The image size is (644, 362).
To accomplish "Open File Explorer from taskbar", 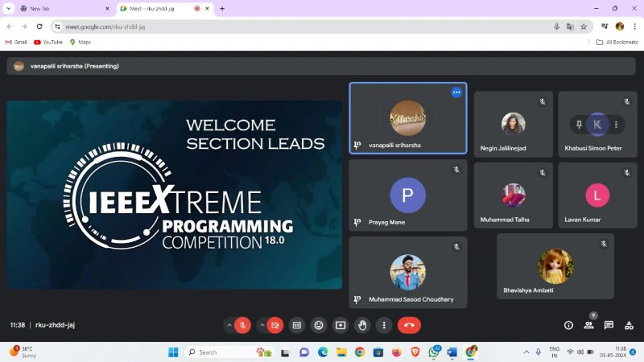I will point(341,352).
